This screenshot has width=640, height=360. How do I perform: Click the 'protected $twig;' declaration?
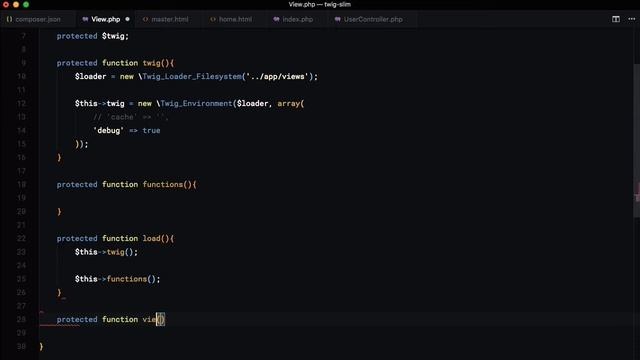point(93,36)
